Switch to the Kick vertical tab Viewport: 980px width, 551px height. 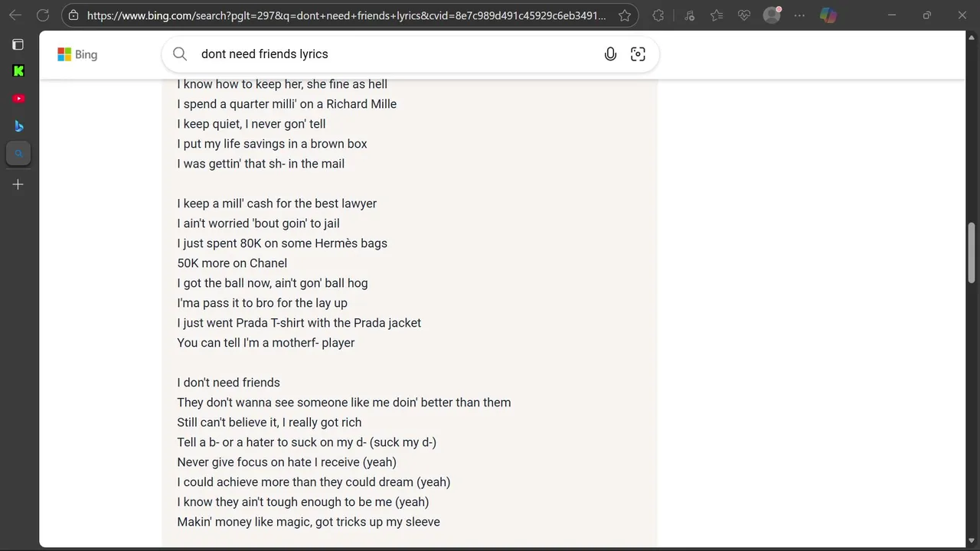[x=18, y=71]
